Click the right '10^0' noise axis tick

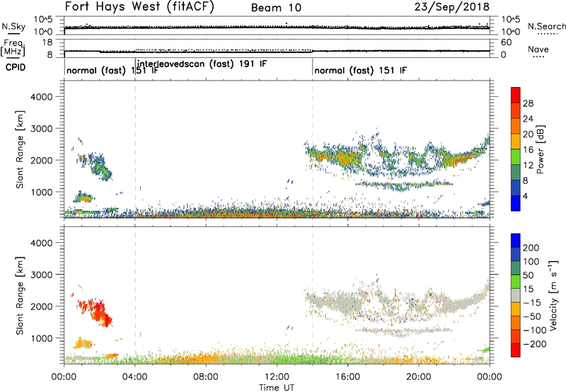click(x=510, y=32)
